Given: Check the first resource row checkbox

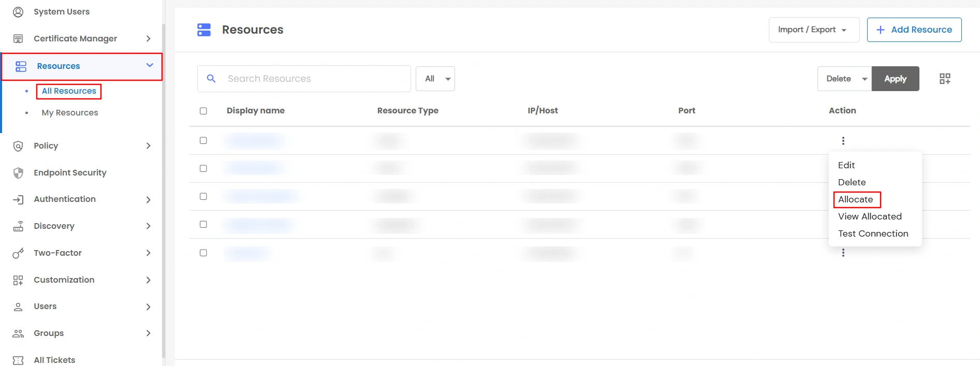Looking at the screenshot, I should (x=203, y=141).
